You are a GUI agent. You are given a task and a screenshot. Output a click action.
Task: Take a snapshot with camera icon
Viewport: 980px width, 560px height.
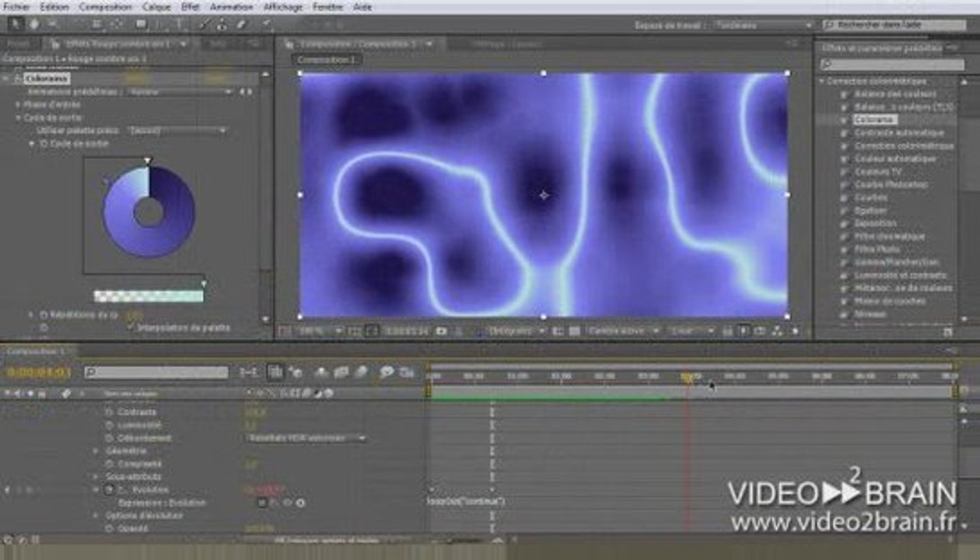[x=442, y=331]
